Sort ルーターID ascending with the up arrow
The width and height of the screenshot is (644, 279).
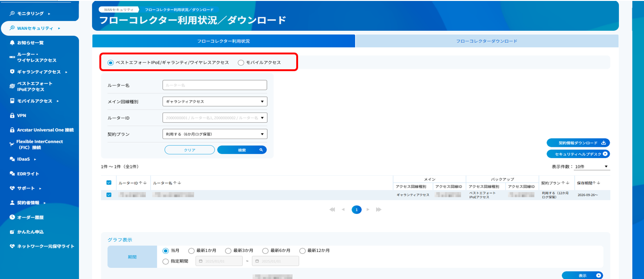(x=141, y=183)
